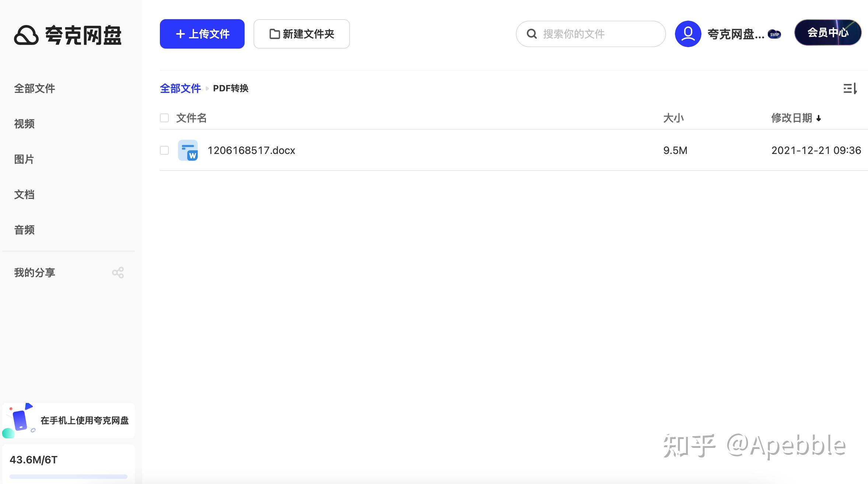Tick the checkbox for 1206168517.docx
Screen dimensions: 868x484
[164, 150]
